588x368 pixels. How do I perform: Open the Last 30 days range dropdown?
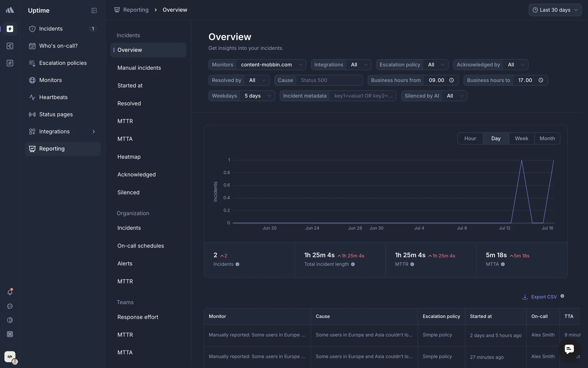[555, 10]
